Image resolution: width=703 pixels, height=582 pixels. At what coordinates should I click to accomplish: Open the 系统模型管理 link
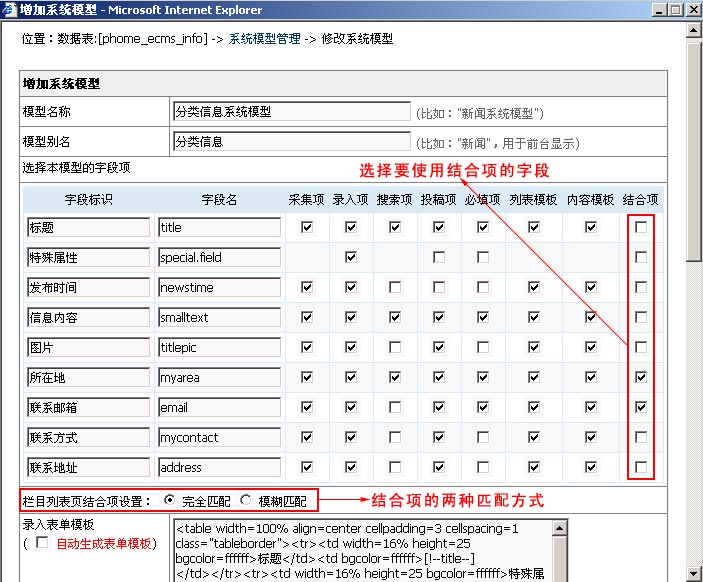[x=263, y=40]
